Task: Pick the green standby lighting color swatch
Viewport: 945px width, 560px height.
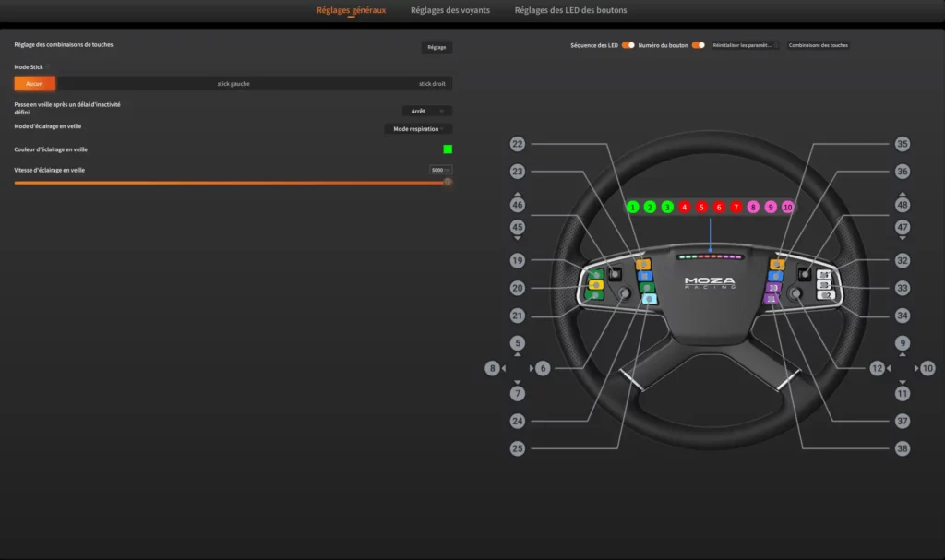Action: tap(448, 149)
